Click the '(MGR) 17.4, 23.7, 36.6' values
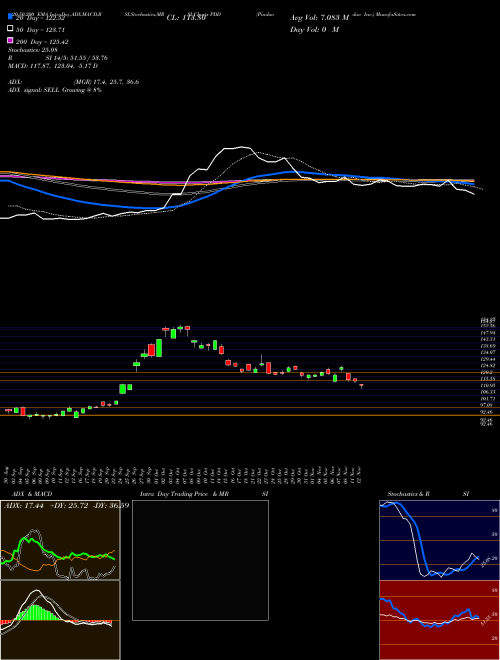This screenshot has height=660, width=500. [x=106, y=82]
